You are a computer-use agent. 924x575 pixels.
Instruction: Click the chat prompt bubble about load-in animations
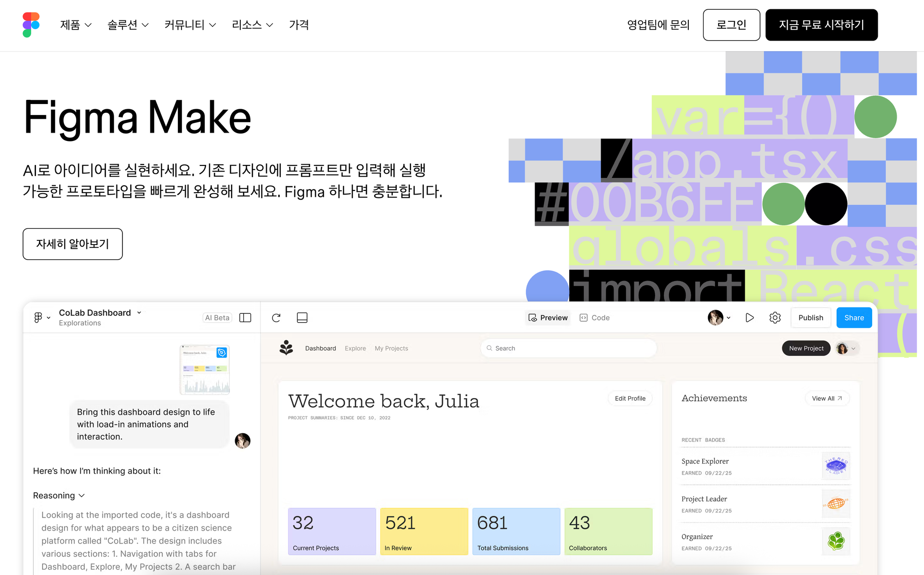click(x=150, y=424)
